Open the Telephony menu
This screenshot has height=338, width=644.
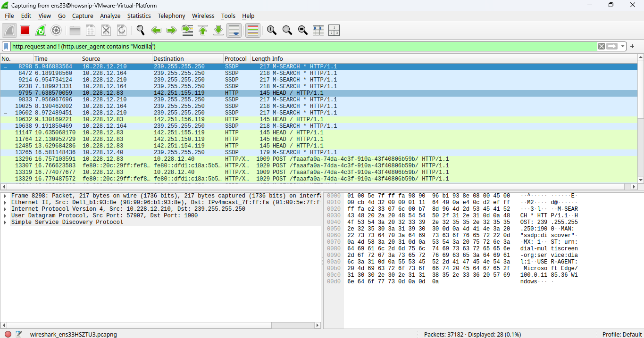tap(171, 16)
